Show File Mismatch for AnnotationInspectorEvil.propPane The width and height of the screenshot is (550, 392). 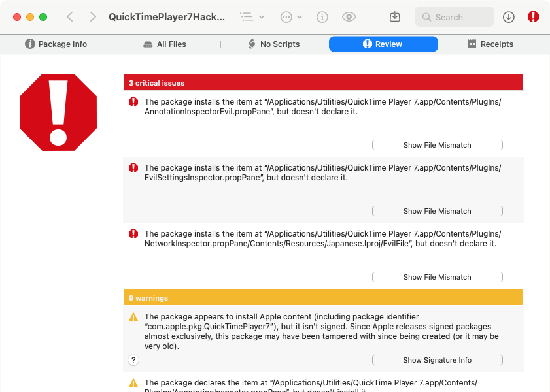pyautogui.click(x=437, y=145)
